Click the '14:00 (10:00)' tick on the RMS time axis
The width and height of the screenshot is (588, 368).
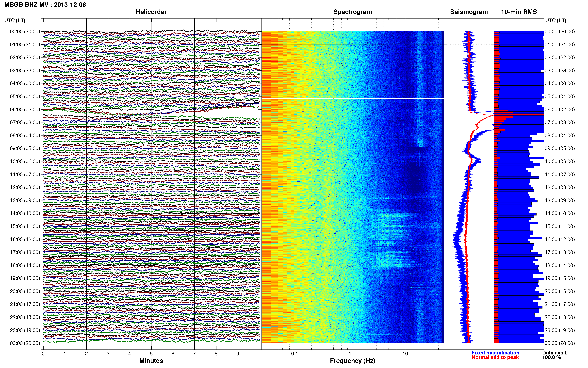click(x=560, y=213)
